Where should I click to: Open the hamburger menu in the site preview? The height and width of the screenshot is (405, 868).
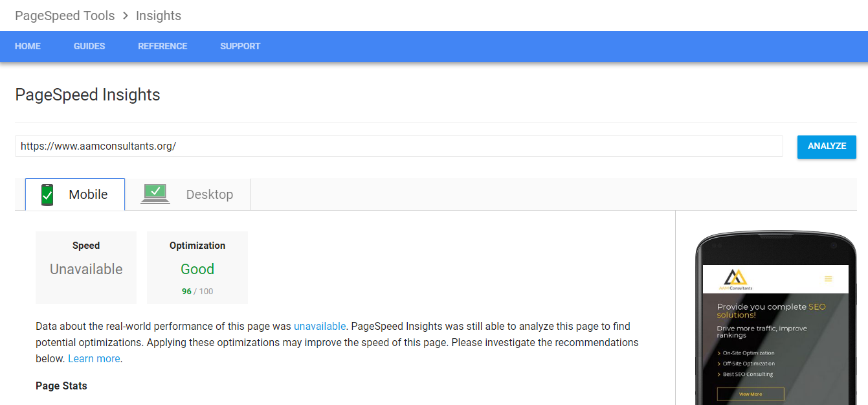click(828, 279)
